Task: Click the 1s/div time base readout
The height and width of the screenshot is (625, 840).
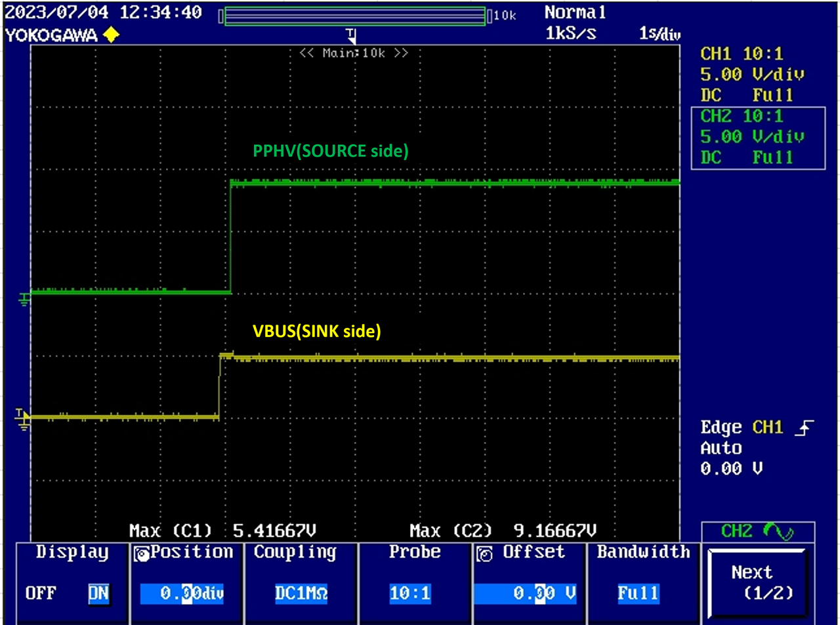Action: (x=660, y=33)
